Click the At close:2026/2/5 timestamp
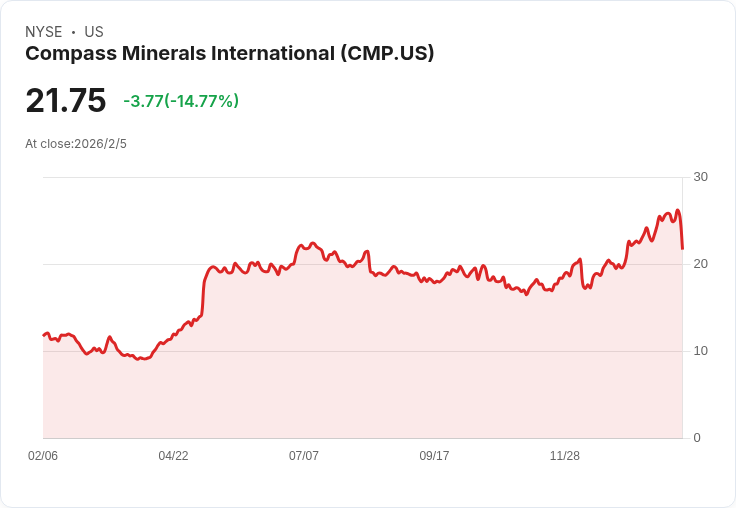This screenshot has height=508, width=736. 76,144
